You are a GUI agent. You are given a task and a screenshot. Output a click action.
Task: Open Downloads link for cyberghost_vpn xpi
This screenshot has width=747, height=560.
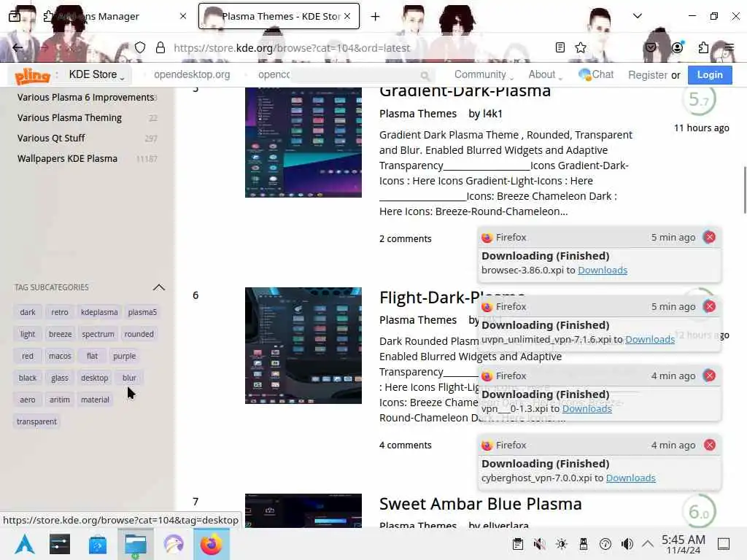[630, 478]
